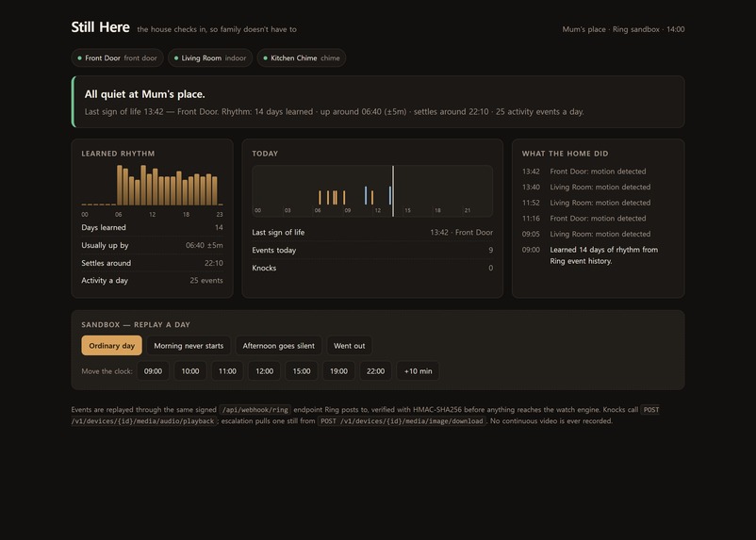
Task: Click the Still Here app title
Action: tap(100, 27)
